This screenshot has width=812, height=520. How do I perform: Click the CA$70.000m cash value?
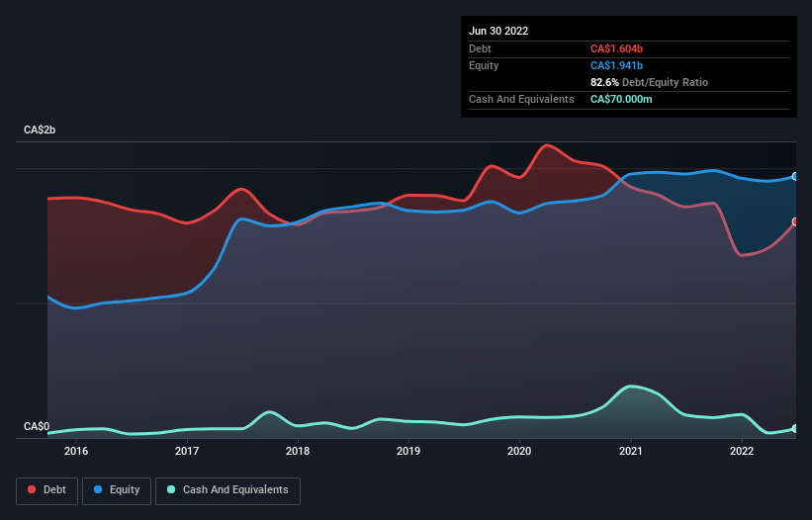pyautogui.click(x=621, y=99)
